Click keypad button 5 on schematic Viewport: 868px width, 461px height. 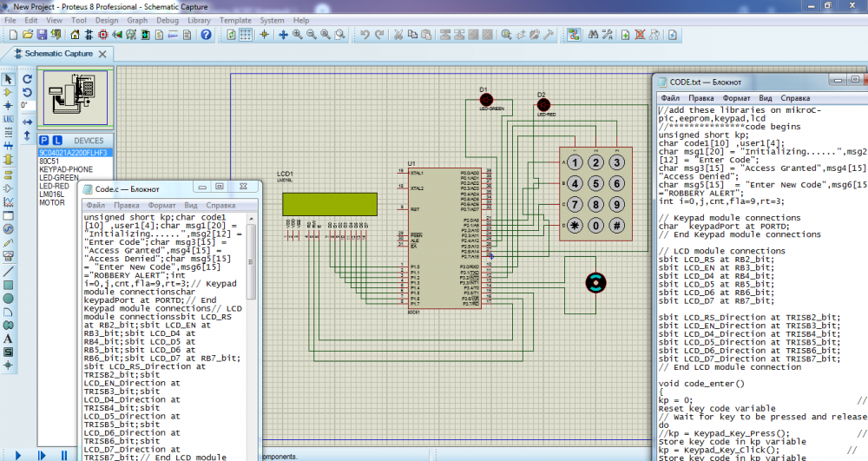(x=596, y=184)
